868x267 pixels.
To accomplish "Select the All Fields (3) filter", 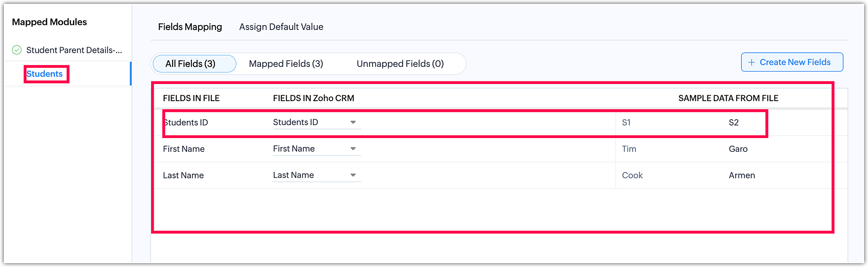I will coord(191,64).
